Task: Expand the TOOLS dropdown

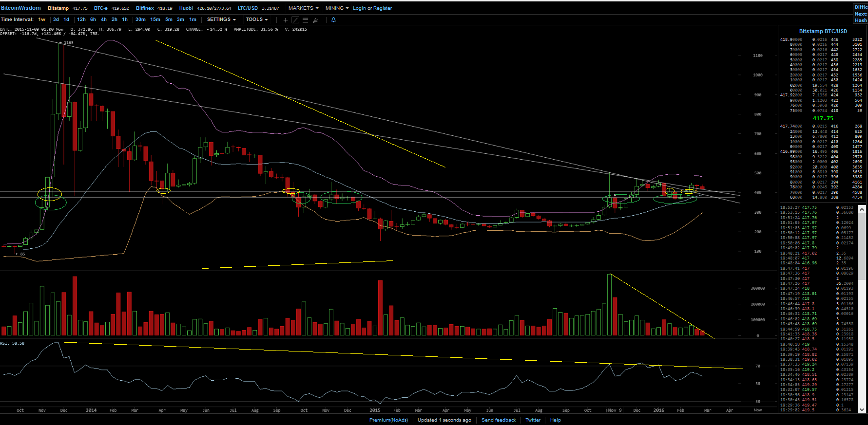Action: (257, 19)
